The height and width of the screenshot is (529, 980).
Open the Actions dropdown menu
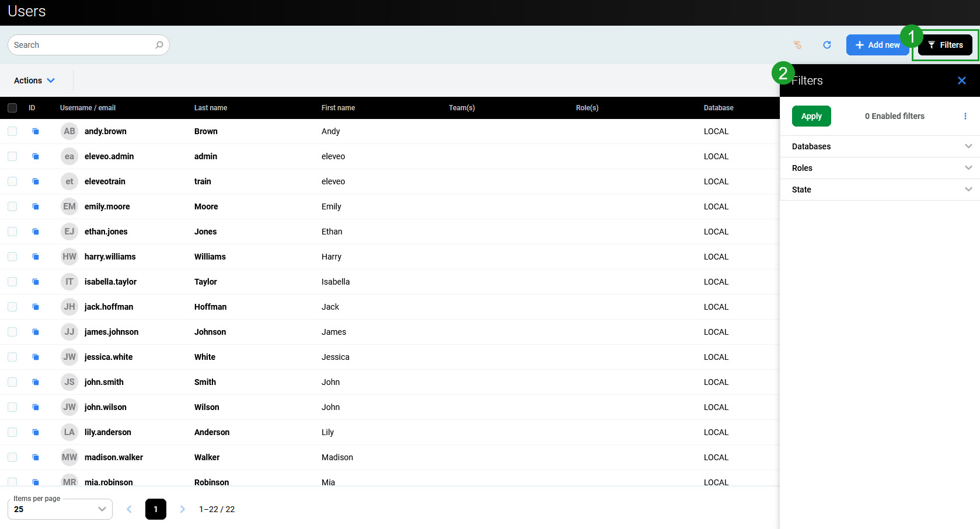pyautogui.click(x=34, y=80)
